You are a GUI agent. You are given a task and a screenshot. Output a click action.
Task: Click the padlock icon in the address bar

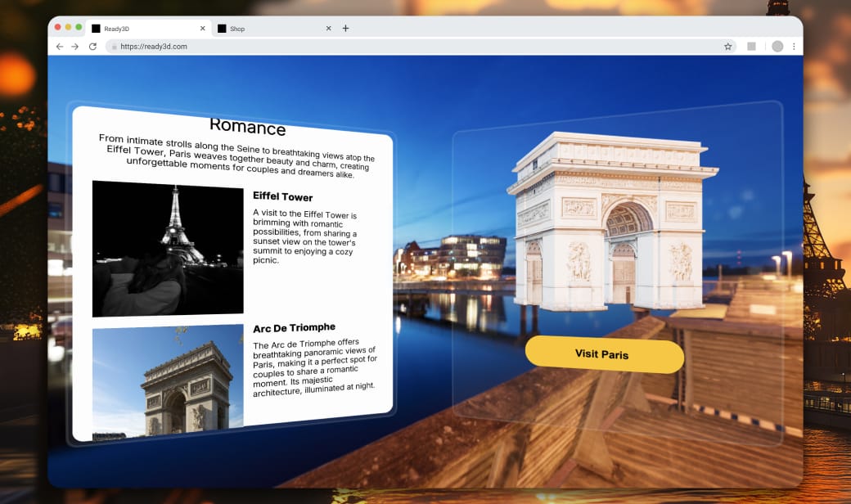[x=114, y=47]
